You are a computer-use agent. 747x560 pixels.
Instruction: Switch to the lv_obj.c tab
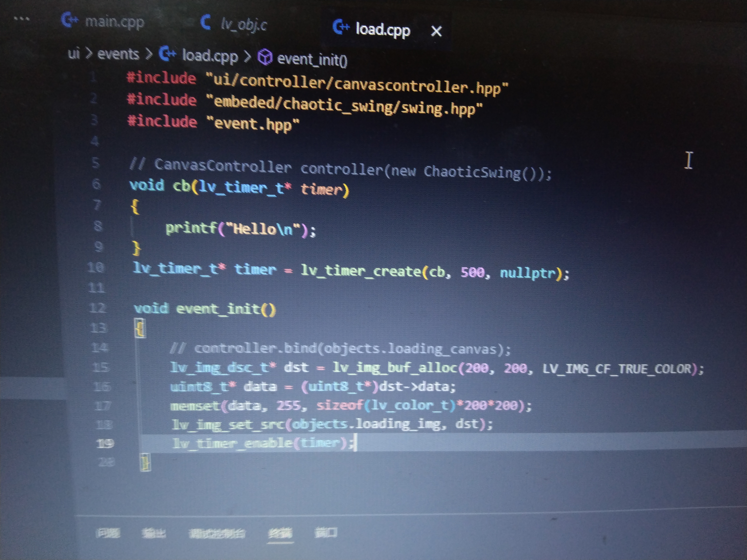243,24
